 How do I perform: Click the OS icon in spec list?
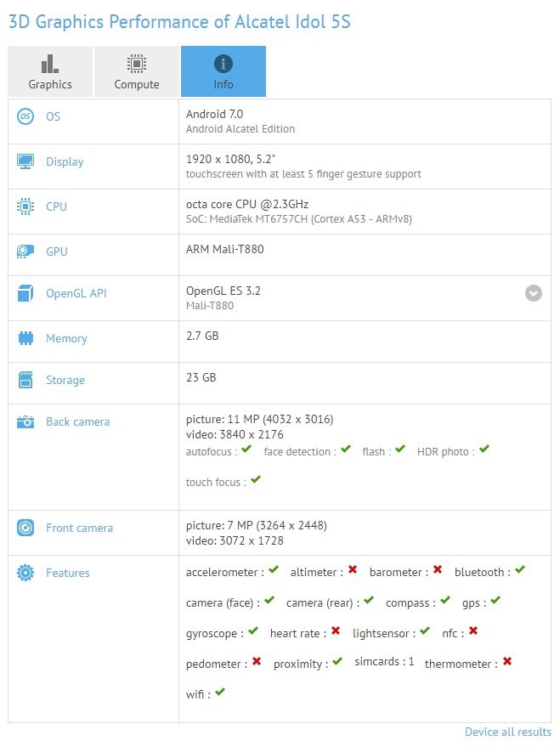coord(25,116)
